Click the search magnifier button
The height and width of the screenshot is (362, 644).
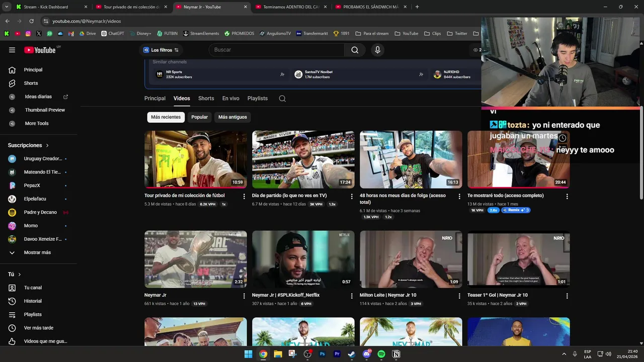pyautogui.click(x=355, y=50)
